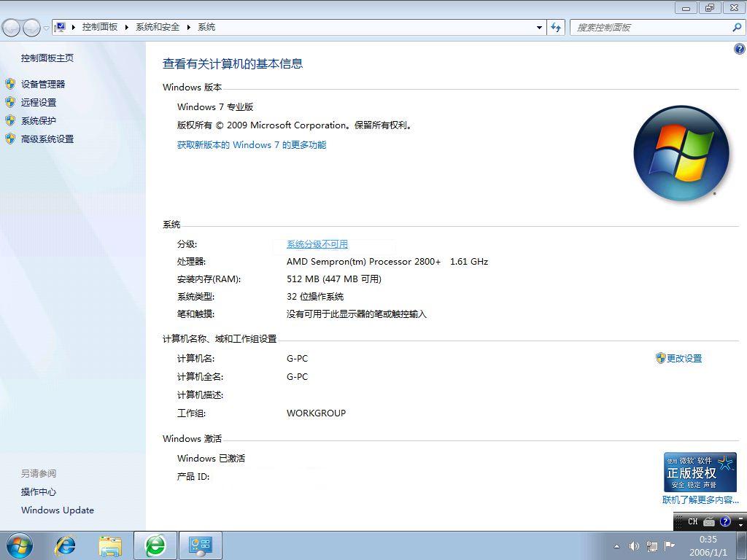Click the G-PC value beside 计算机全名
Image resolution: width=747 pixels, height=560 pixels.
298,377
